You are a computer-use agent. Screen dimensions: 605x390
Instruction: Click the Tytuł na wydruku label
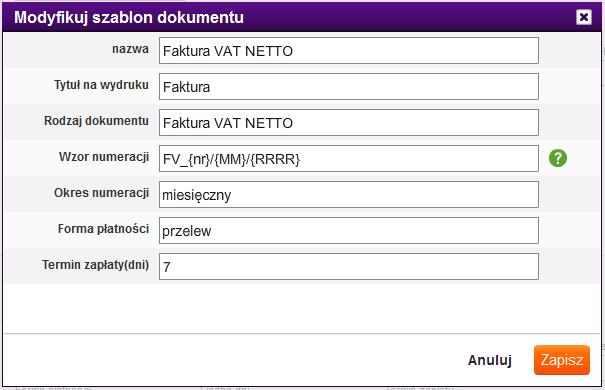pyautogui.click(x=101, y=85)
